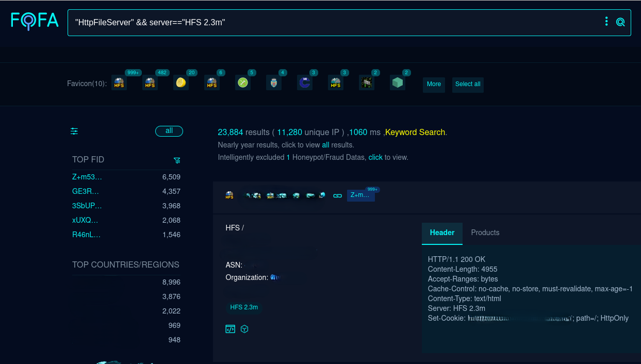Filter by FID 3SbUP...
641x364 pixels.
click(87, 206)
